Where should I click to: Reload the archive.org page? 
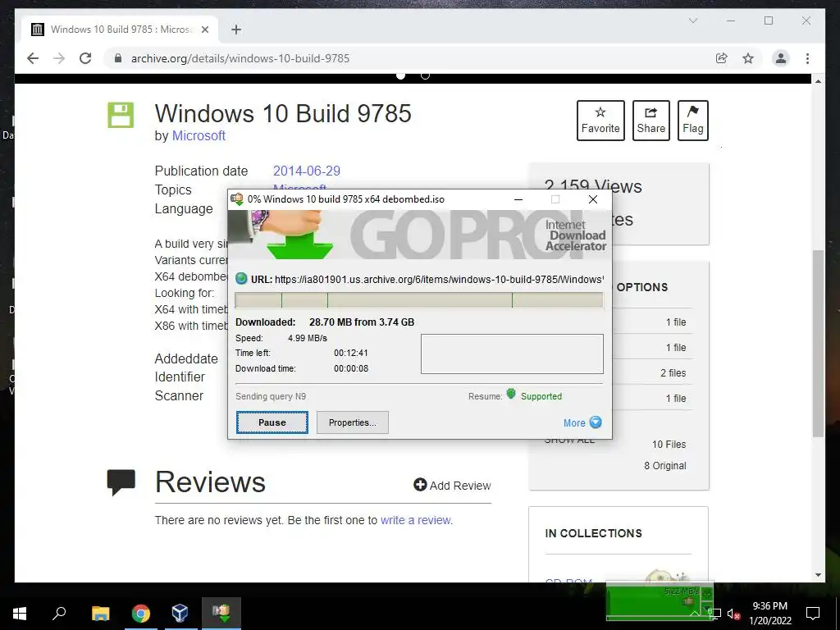tap(85, 58)
